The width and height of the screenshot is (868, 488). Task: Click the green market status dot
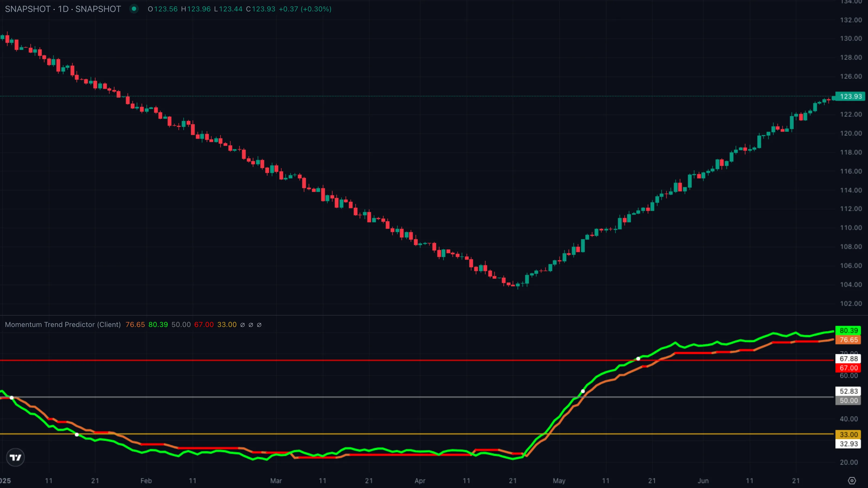(134, 9)
